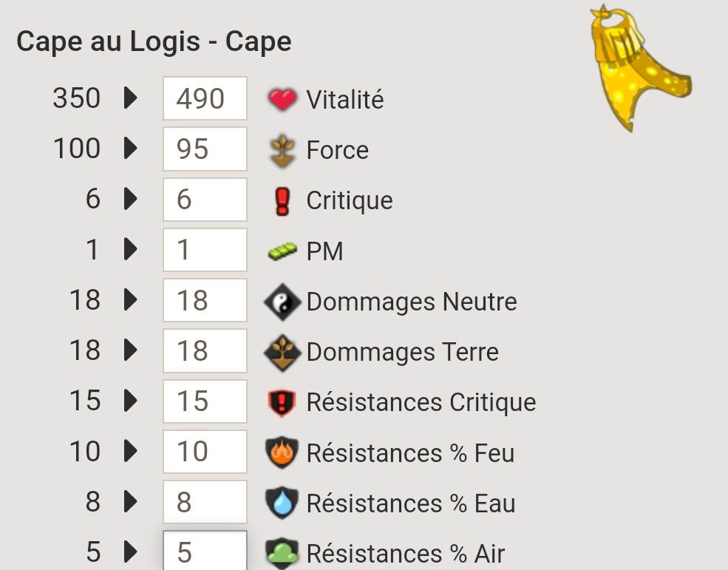Viewport: 728px width, 570px height.
Task: Click the arrow beside Force 100
Action: coord(131,149)
